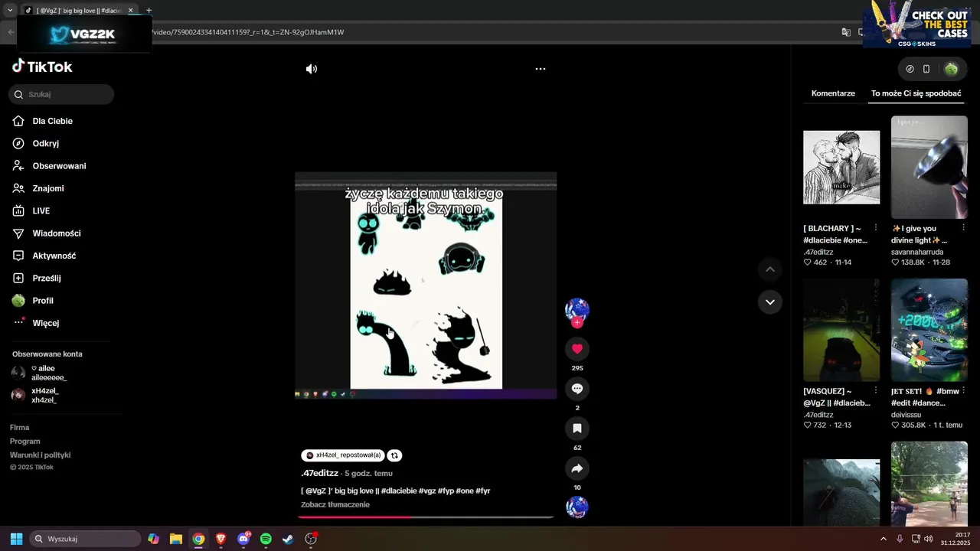Click the xH4zel_ repostował(a) badge
The width and height of the screenshot is (980, 551).
[x=343, y=455]
